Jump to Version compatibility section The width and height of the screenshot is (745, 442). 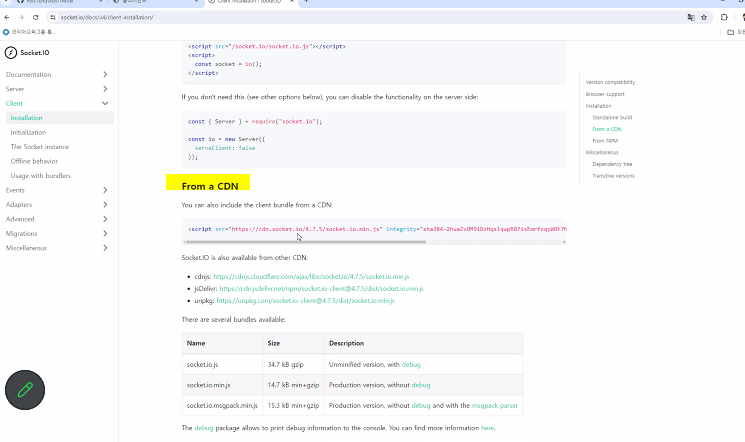[610, 82]
